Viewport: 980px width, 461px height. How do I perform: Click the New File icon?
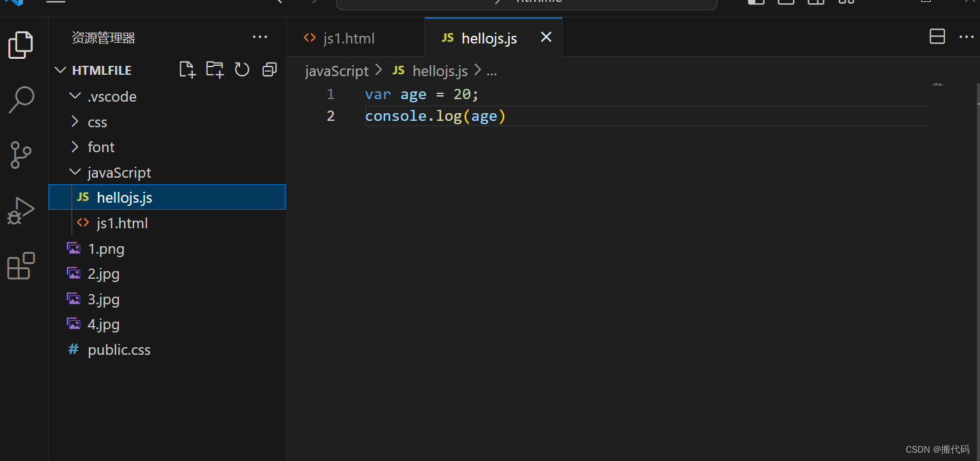(187, 70)
